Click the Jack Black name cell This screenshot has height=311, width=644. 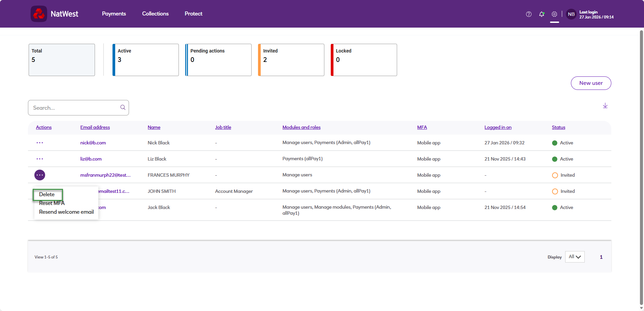(159, 208)
